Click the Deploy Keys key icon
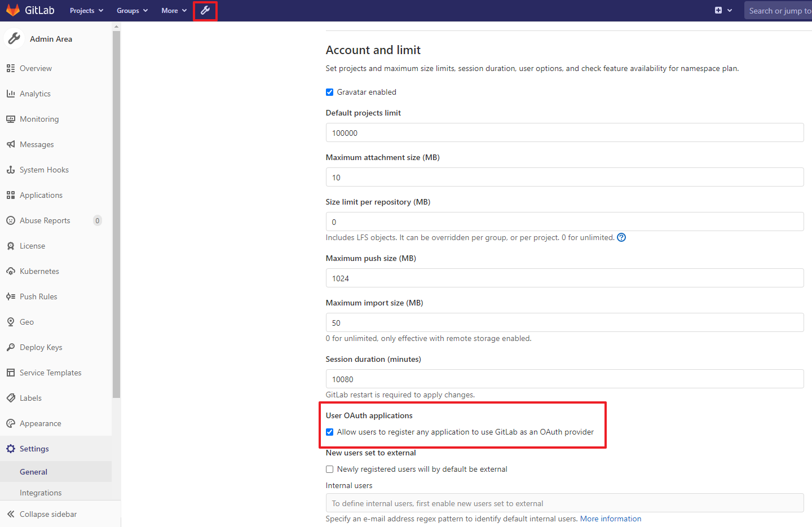This screenshot has height=527, width=812. pyautogui.click(x=11, y=347)
